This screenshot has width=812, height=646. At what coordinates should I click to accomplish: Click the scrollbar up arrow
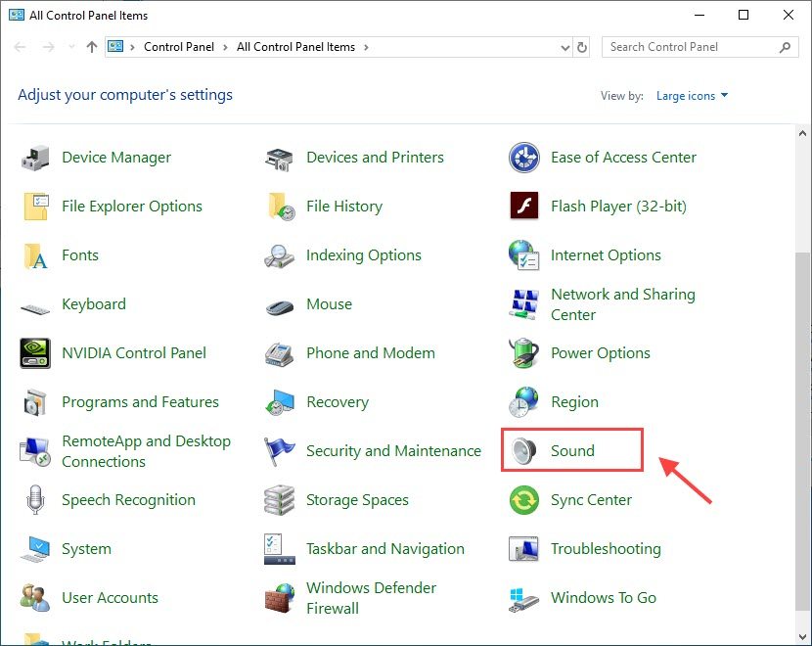pos(802,133)
